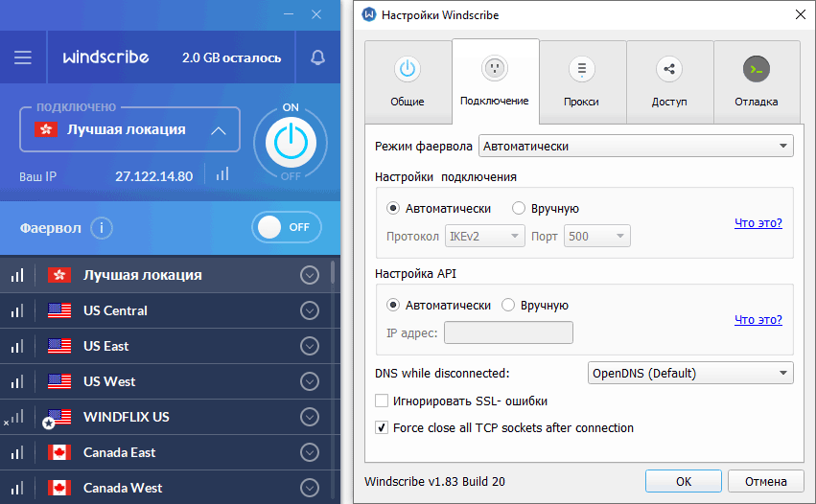Switch to the Прокси tab
816x504 pixels.
click(x=582, y=82)
